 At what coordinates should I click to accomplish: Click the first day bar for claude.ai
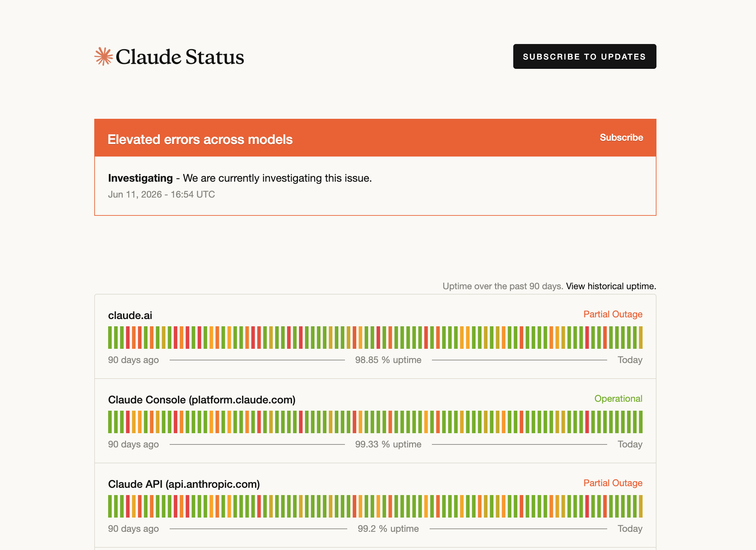click(110, 338)
